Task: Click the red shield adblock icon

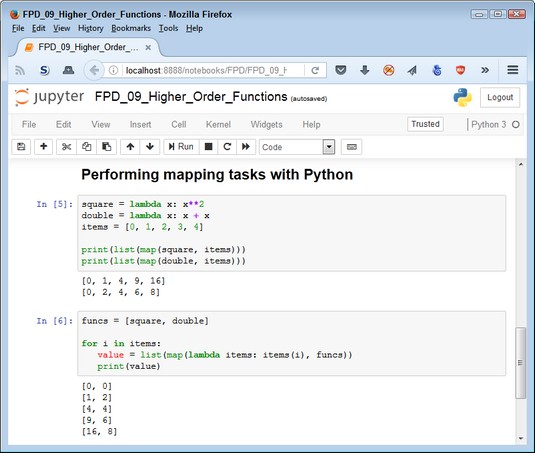Action: click(x=461, y=70)
